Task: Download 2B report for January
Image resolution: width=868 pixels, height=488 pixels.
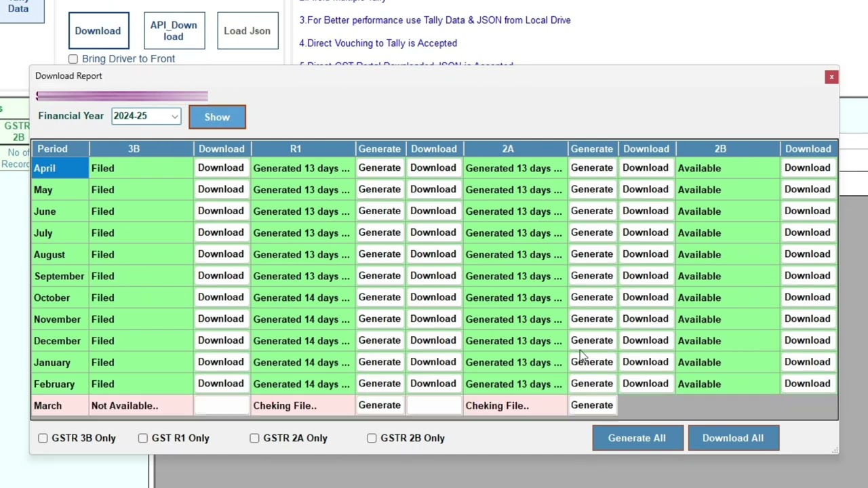Action: pos(808,361)
